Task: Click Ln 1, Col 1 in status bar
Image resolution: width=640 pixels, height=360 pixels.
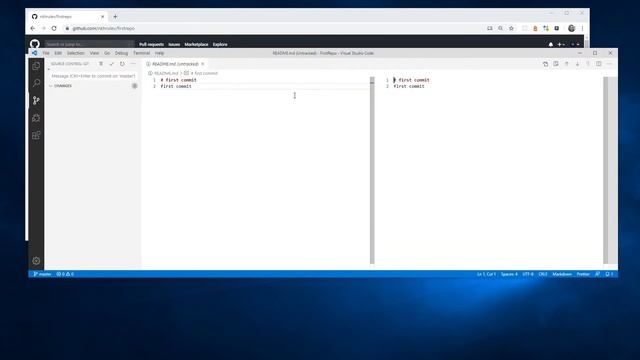Action: coord(486,274)
